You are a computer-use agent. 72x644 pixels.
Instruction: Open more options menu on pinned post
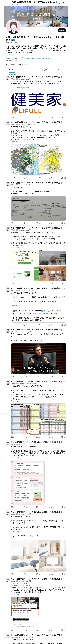[x=65, y=77]
